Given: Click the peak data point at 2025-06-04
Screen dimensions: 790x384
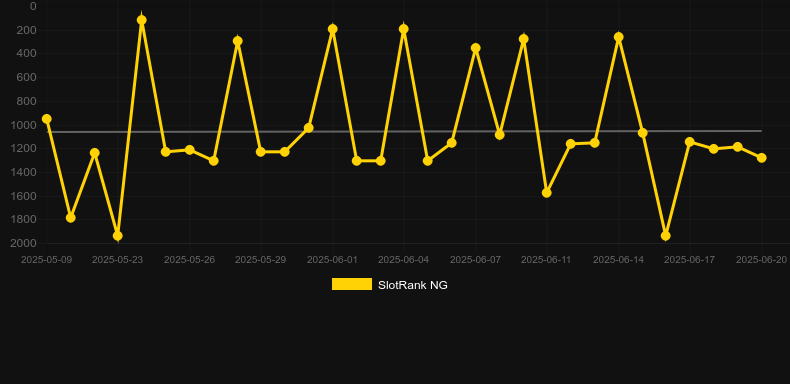Looking at the screenshot, I should [x=404, y=29].
